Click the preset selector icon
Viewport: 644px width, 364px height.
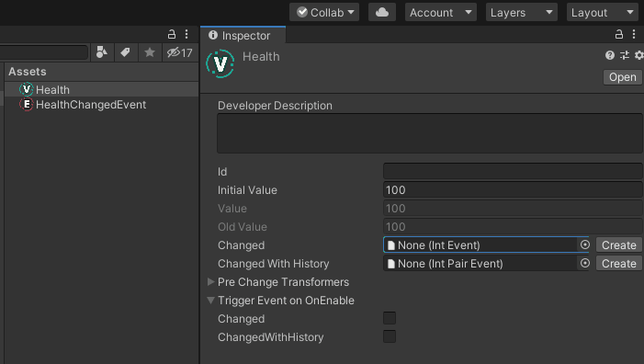pyautogui.click(x=625, y=55)
